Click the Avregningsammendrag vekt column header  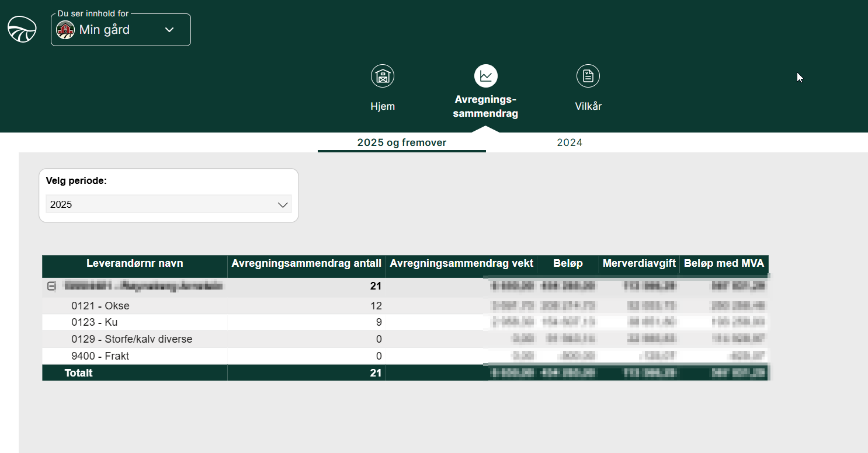(461, 264)
